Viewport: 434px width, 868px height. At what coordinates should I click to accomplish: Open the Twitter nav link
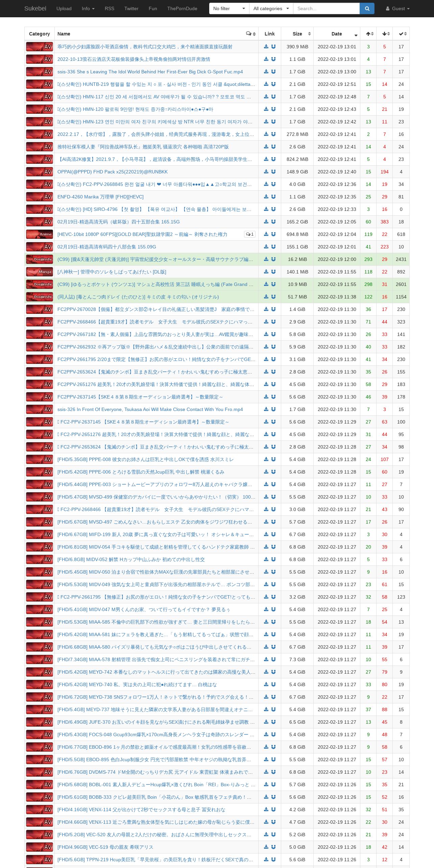pos(131,8)
